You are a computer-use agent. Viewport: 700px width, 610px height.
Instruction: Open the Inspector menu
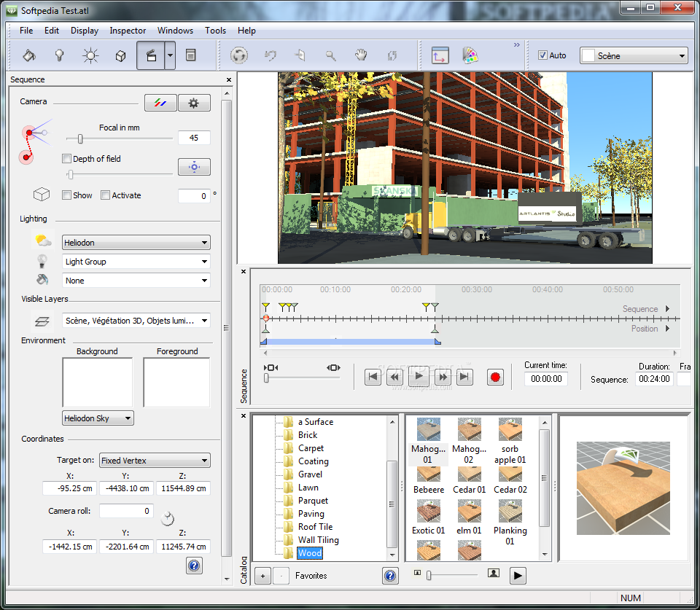[x=128, y=31]
